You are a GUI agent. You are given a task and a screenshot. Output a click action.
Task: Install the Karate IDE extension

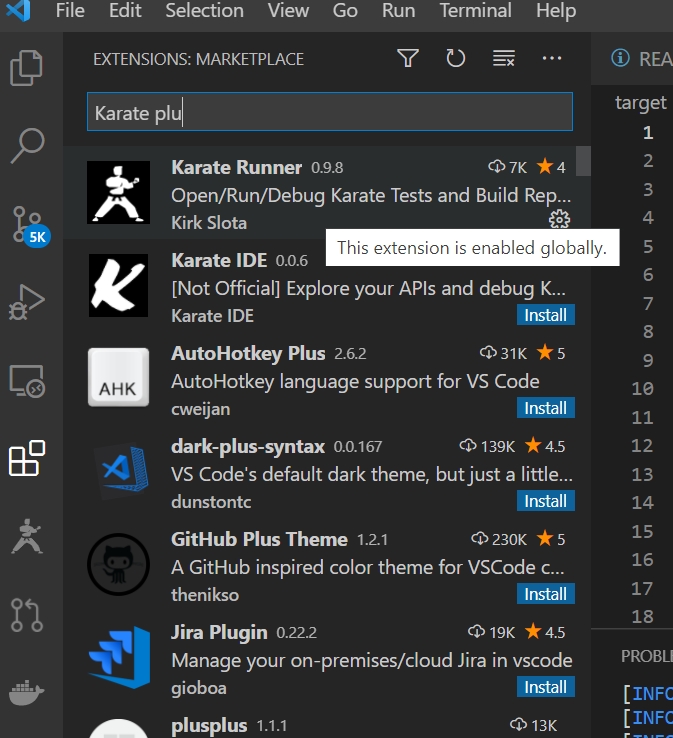click(x=545, y=315)
